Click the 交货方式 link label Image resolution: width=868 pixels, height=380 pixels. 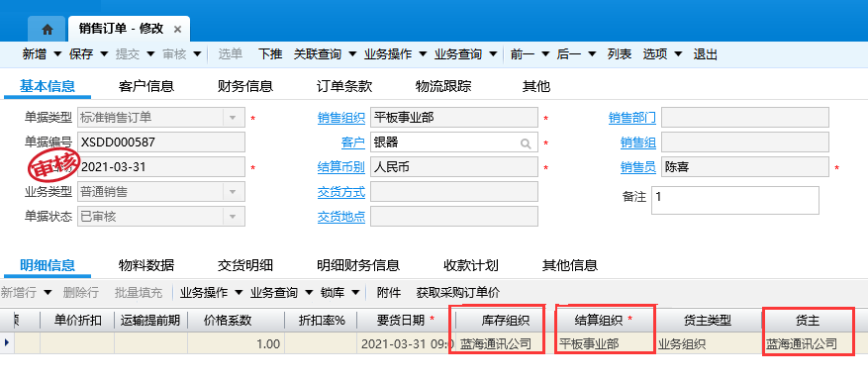pos(341,193)
